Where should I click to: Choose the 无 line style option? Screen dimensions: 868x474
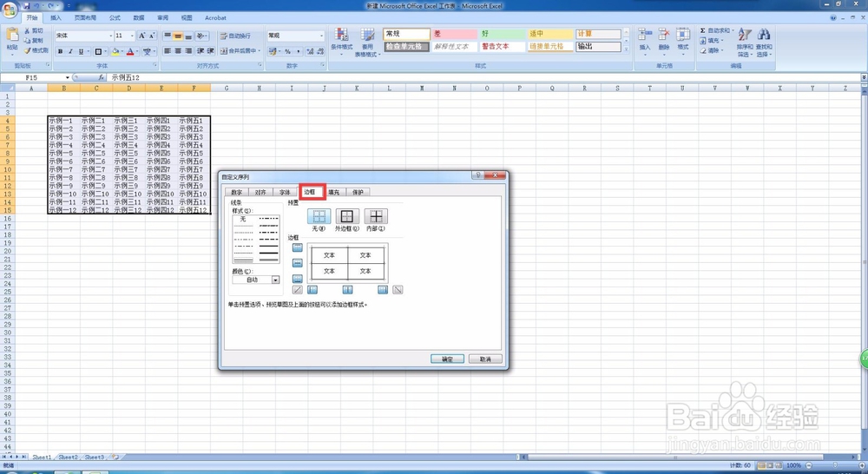[x=243, y=220]
